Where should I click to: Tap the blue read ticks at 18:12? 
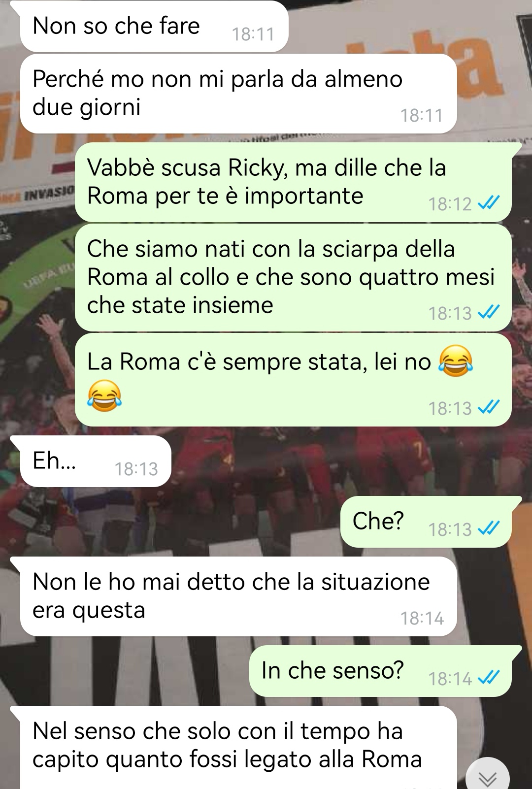point(489,203)
